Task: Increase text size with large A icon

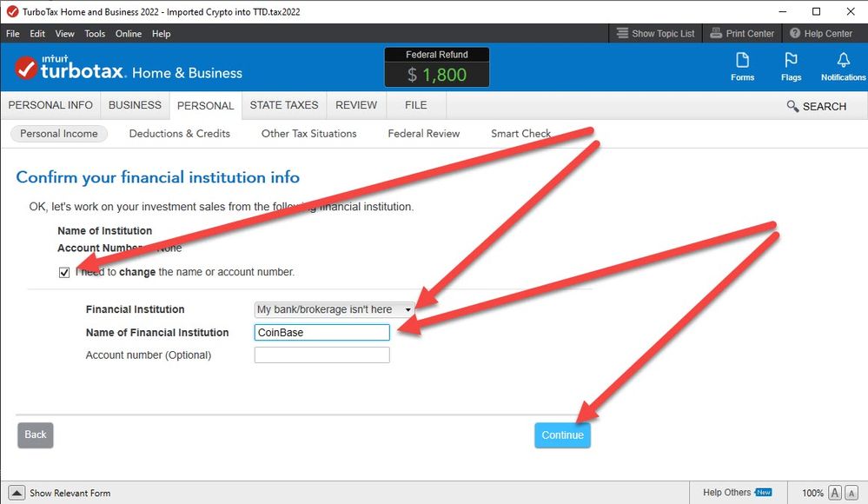Action: pyautogui.click(x=852, y=493)
